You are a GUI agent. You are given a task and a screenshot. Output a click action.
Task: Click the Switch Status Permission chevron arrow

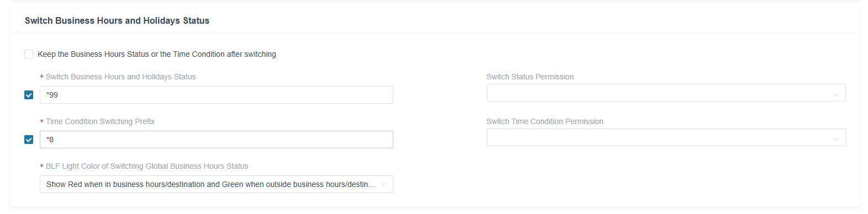tap(836, 95)
